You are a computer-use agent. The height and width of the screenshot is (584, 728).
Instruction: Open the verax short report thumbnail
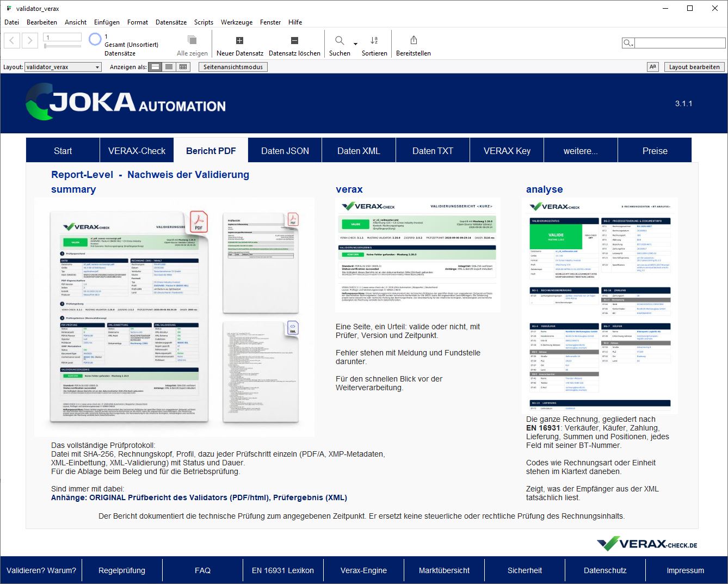tap(418, 255)
